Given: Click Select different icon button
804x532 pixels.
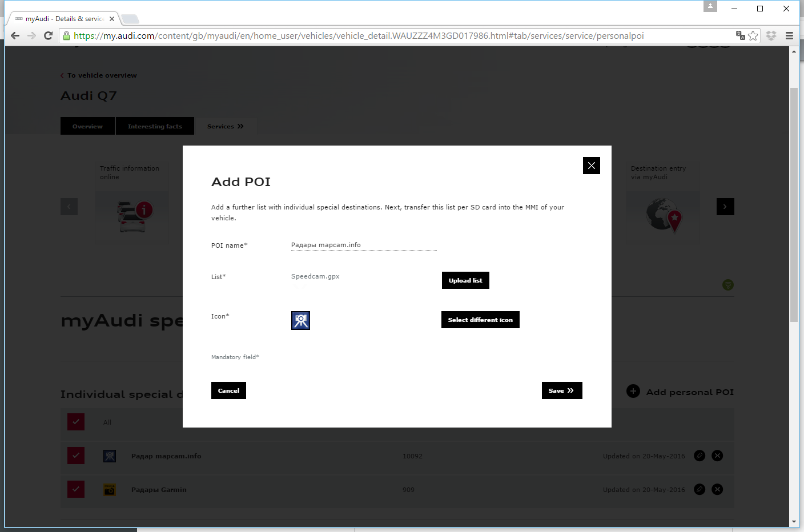Looking at the screenshot, I should (480, 320).
